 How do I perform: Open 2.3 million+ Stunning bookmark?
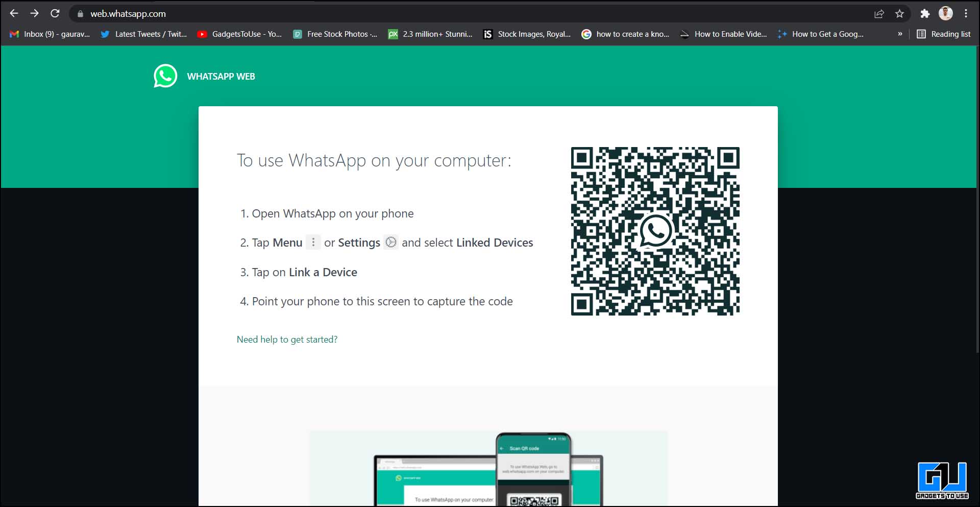(430, 34)
